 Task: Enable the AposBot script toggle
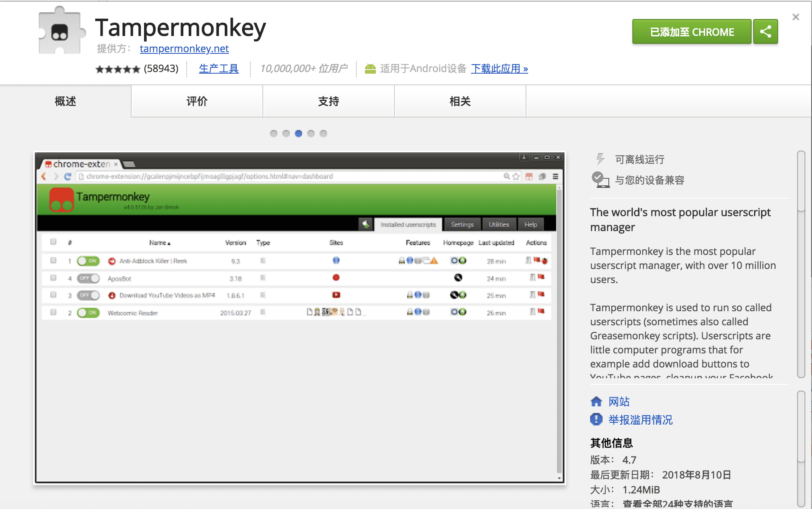pos(88,278)
